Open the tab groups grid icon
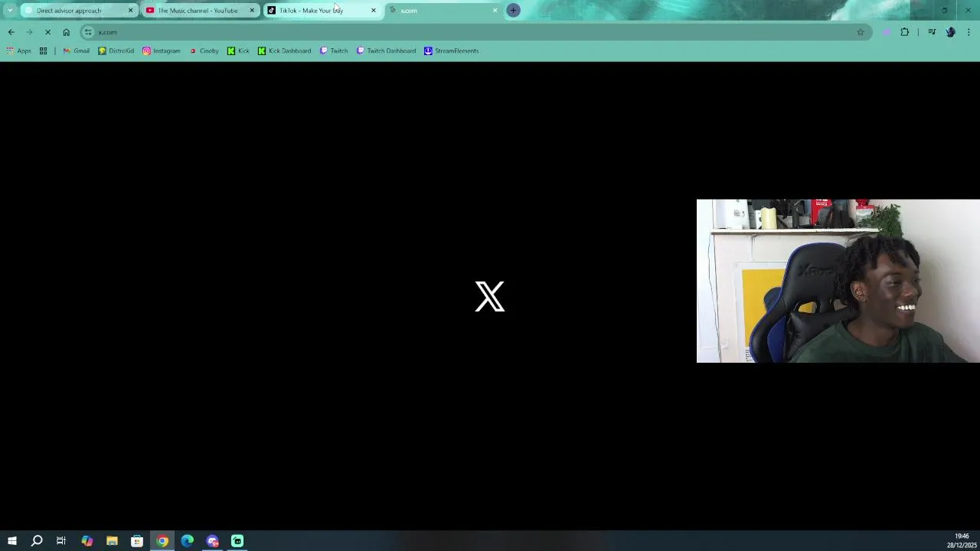The width and height of the screenshot is (980, 551). pos(43,51)
